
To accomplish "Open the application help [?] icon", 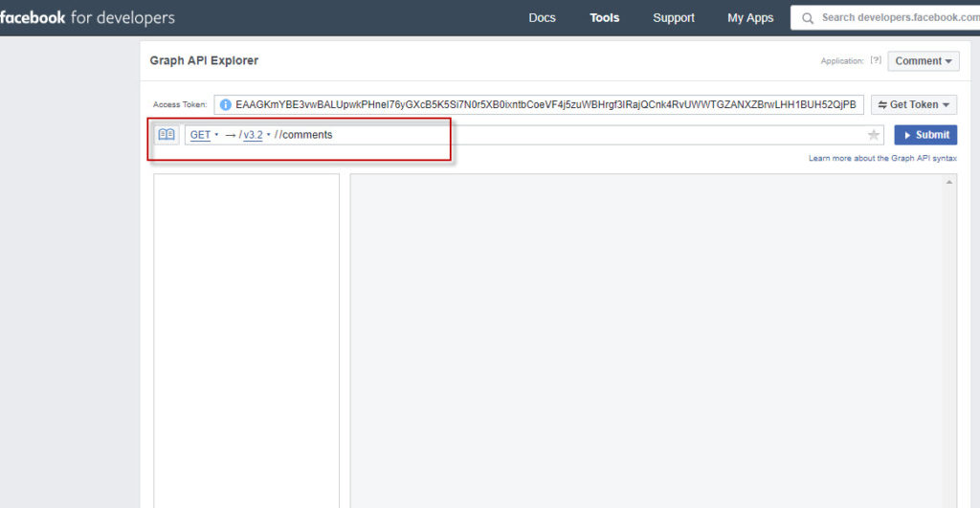I will tap(876, 60).
